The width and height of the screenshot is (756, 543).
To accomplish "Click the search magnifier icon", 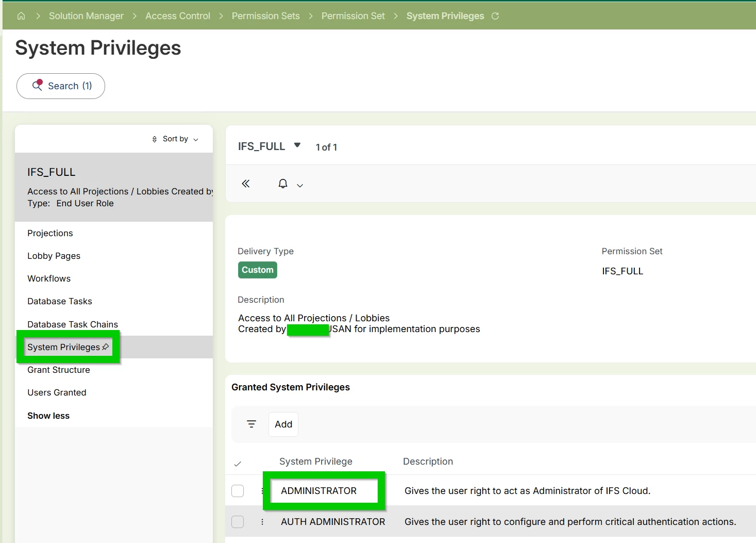I will click(37, 86).
